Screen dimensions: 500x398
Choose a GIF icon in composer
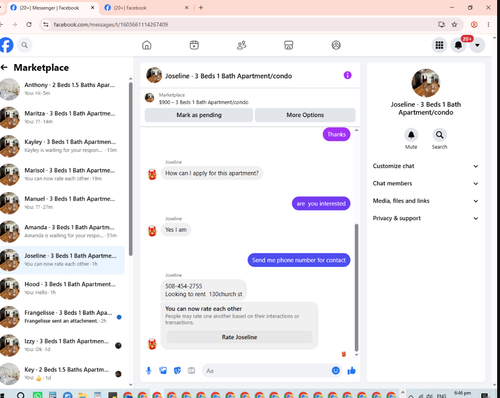(x=191, y=370)
